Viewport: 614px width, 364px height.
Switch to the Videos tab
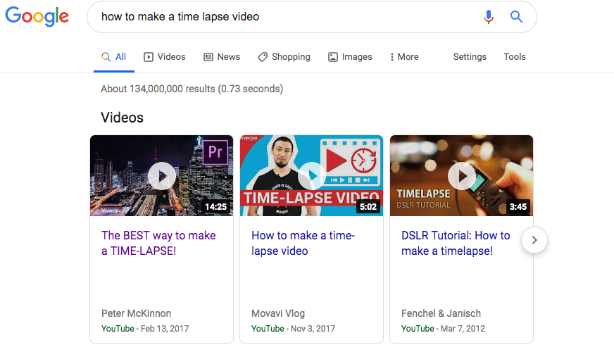[x=165, y=57]
